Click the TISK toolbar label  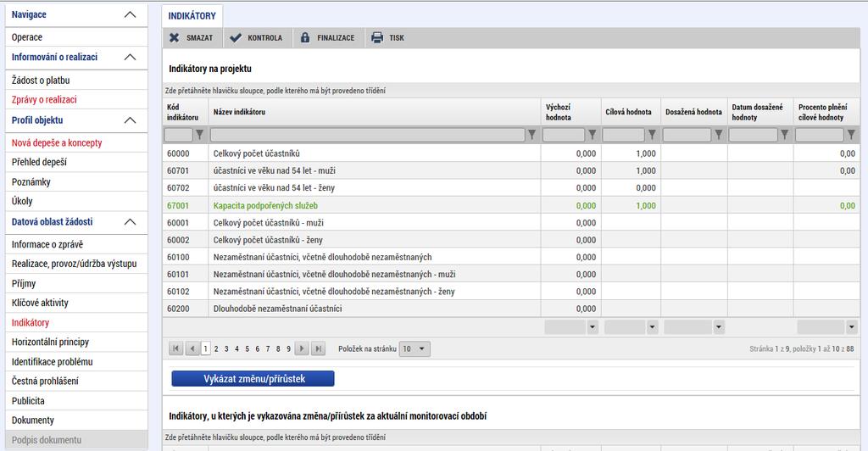coord(397,38)
